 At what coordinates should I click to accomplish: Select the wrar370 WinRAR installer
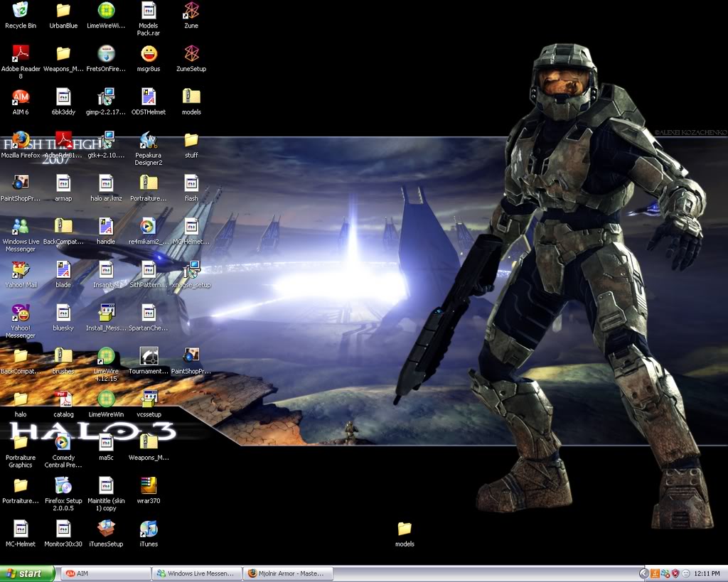pos(149,485)
